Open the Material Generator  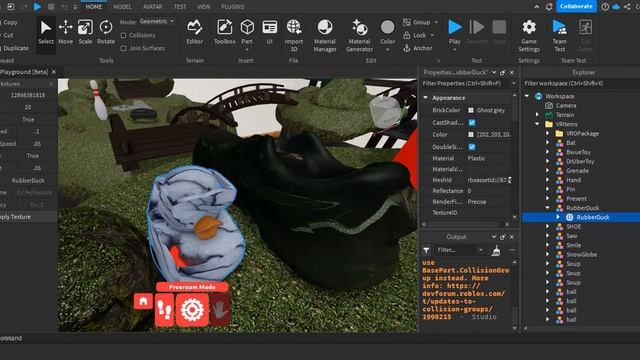click(x=359, y=35)
